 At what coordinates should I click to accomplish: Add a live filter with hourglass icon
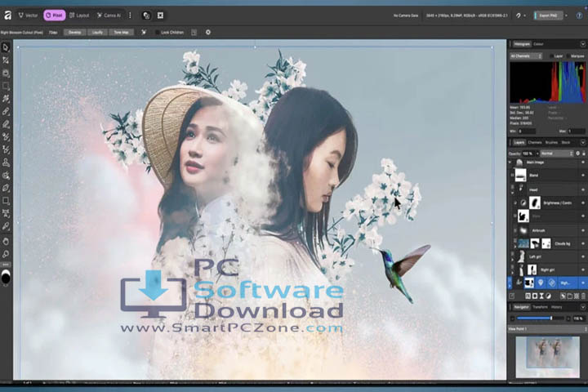pyautogui.click(x=541, y=296)
